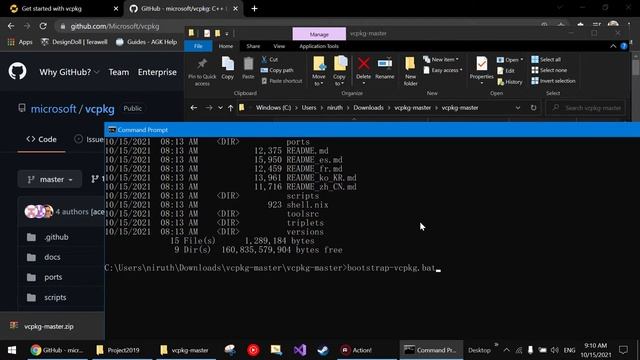Create a New folder from ribbon
The width and height of the screenshot is (640, 360).
(410, 71)
